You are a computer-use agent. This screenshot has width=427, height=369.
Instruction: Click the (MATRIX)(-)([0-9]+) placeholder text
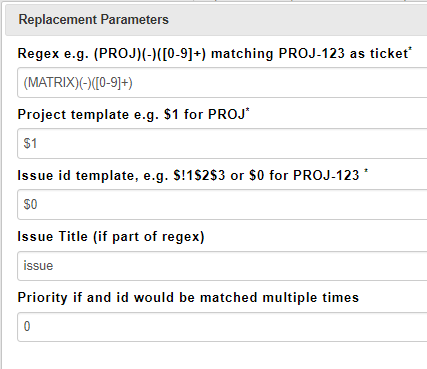[78, 83]
